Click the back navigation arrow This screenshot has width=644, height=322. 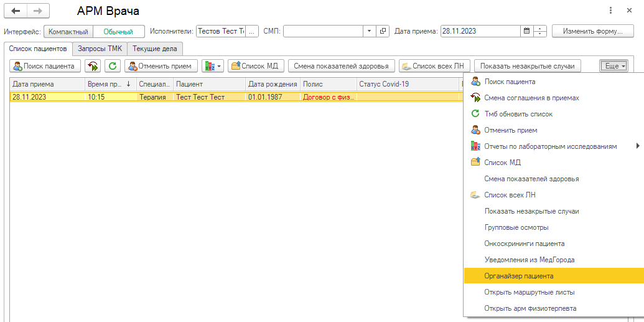coord(16,11)
